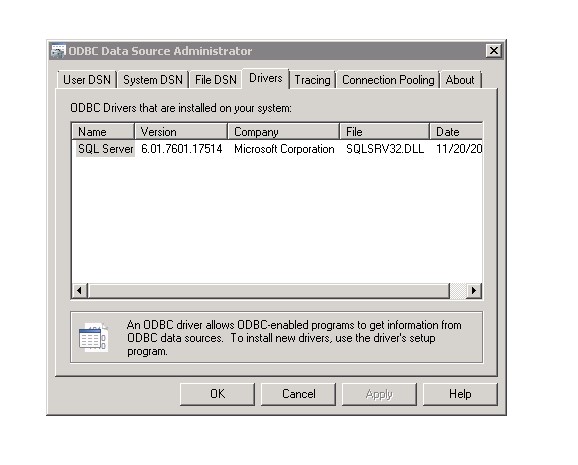Switch to the User DSN tab
This screenshot has width=578, height=465.
pyautogui.click(x=87, y=80)
